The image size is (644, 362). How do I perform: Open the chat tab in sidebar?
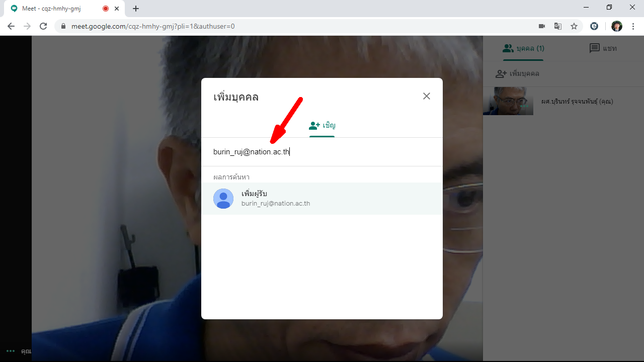(603, 48)
